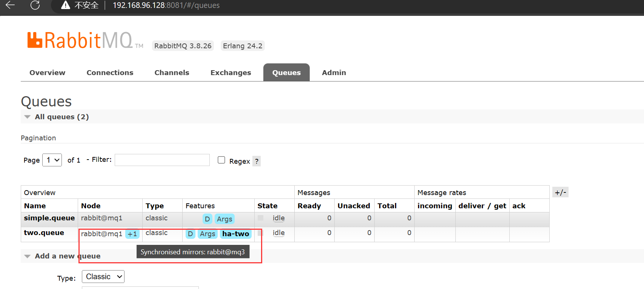
Task: Click the ha-two policy badge
Action: (x=236, y=234)
